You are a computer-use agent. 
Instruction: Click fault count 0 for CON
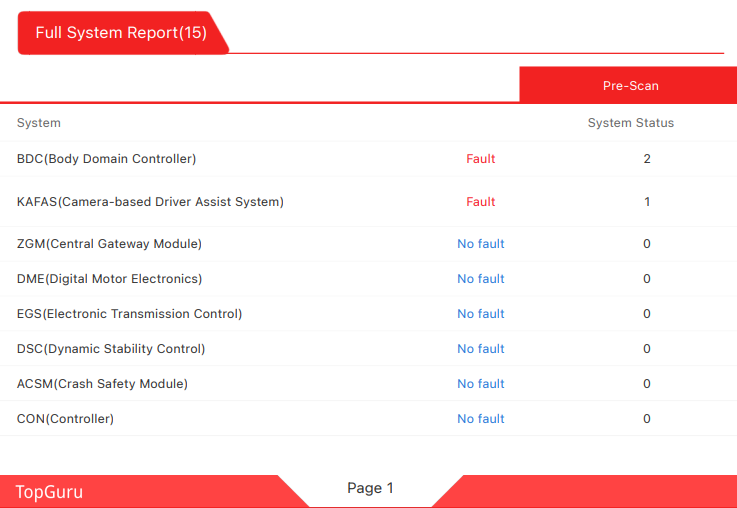tap(647, 419)
